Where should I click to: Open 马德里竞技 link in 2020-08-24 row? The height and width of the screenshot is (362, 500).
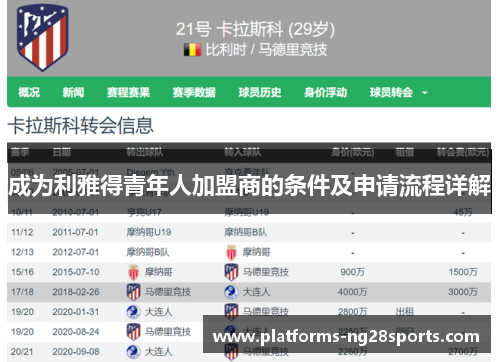(168, 332)
